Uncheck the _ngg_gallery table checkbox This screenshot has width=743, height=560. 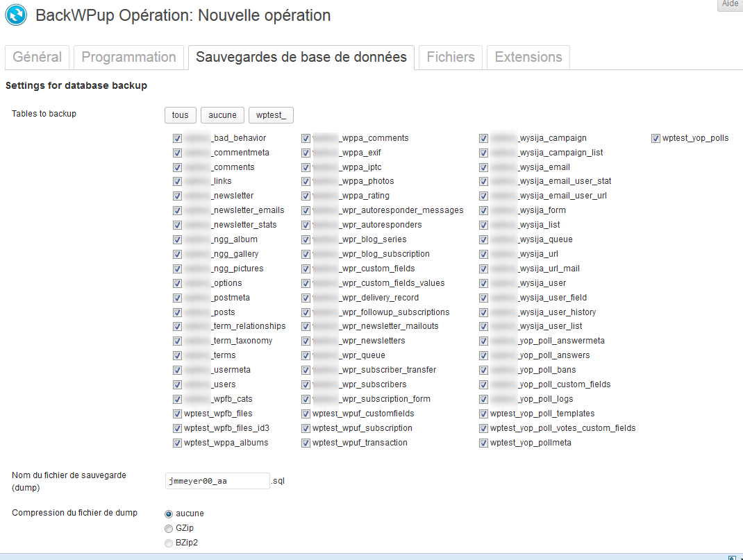coord(177,254)
